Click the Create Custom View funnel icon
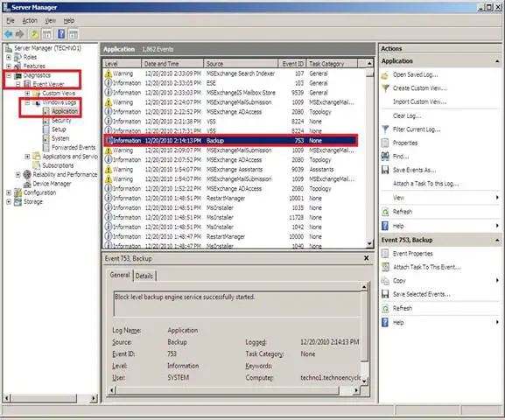The height and width of the screenshot is (420, 505). tap(385, 88)
